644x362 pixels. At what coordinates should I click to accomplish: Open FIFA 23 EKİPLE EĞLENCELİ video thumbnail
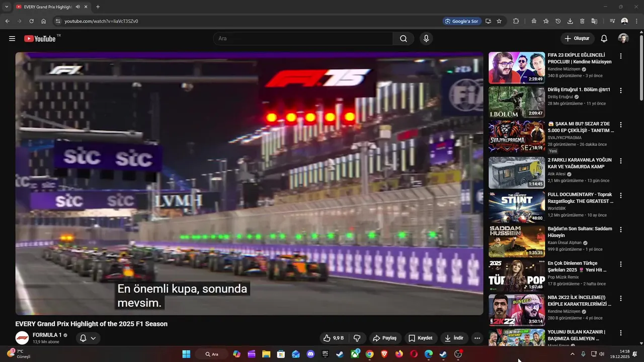click(517, 67)
